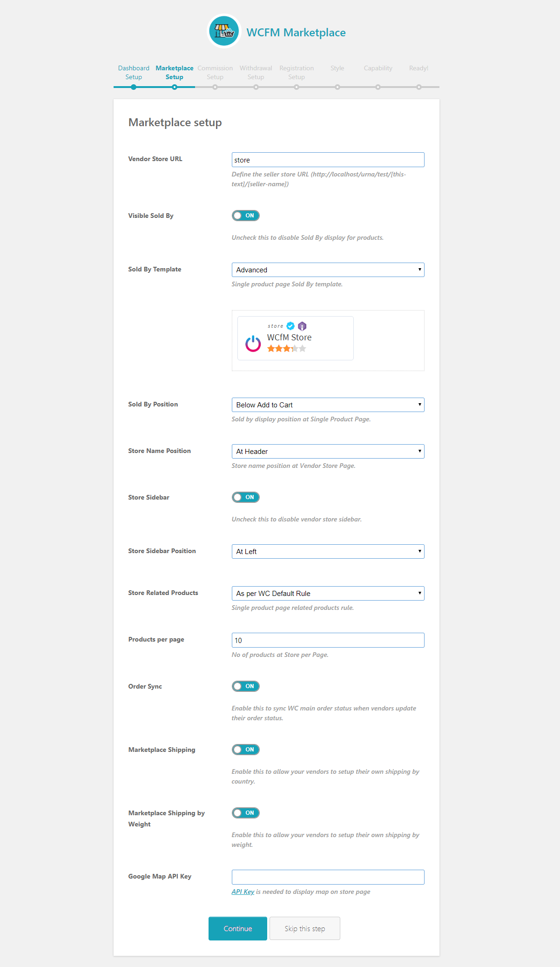Click the star rating in store preview

tap(286, 349)
